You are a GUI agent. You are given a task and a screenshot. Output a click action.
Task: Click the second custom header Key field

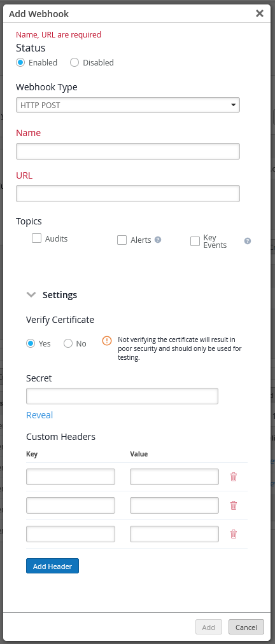click(x=71, y=505)
